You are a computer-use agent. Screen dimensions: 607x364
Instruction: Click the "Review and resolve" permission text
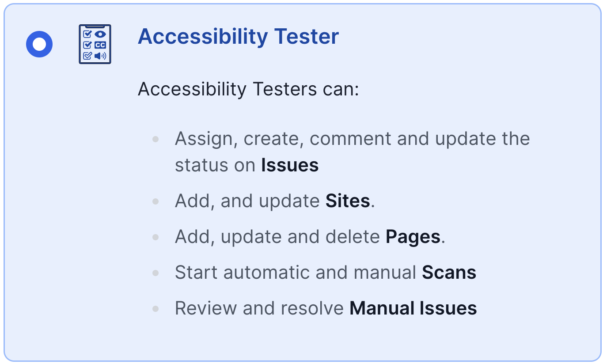(x=259, y=308)
